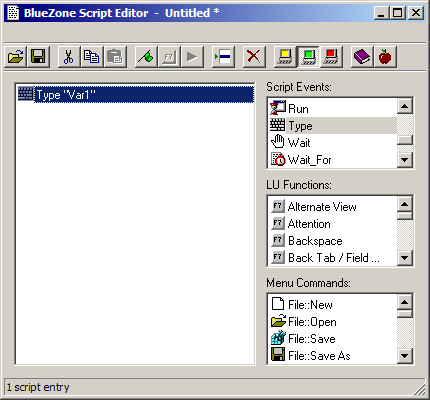Click the red apple toolbar icon

(x=385, y=57)
